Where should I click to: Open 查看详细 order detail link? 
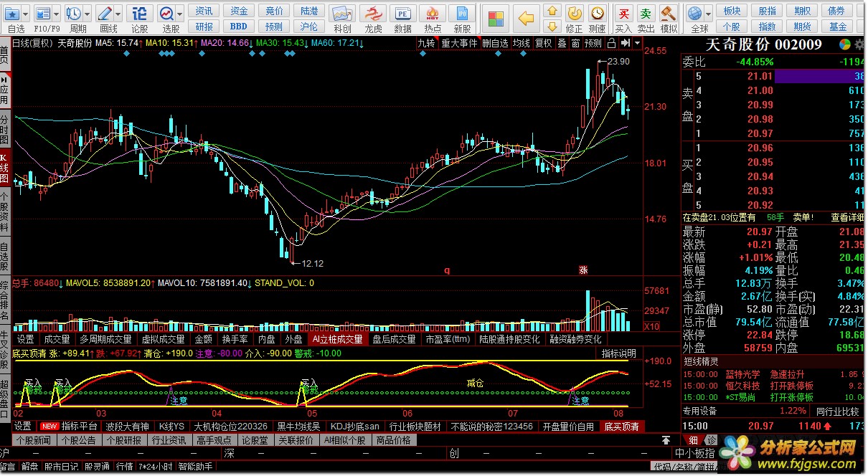pyautogui.click(x=847, y=217)
